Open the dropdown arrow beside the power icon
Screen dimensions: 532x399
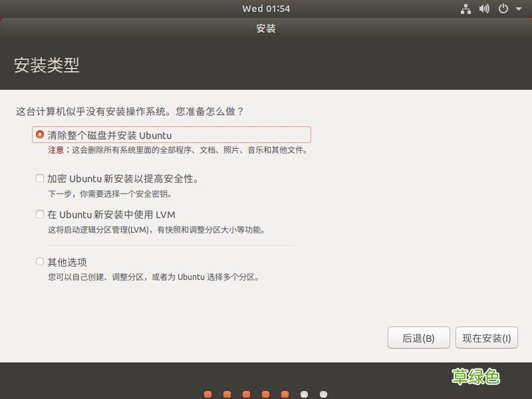(519, 9)
